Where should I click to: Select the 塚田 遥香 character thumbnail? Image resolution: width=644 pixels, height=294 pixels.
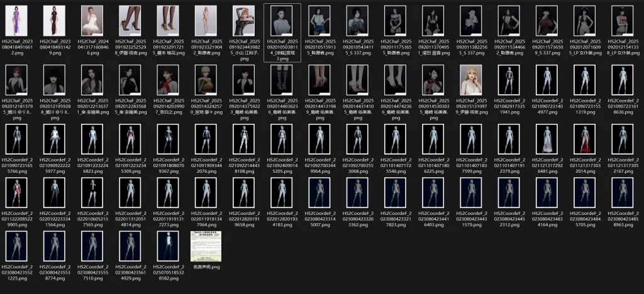433,21
